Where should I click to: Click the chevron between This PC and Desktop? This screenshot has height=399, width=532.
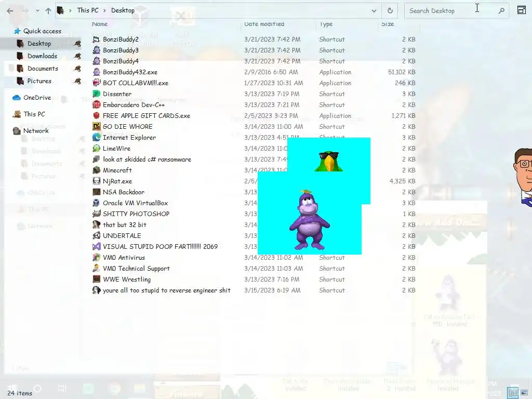point(105,10)
